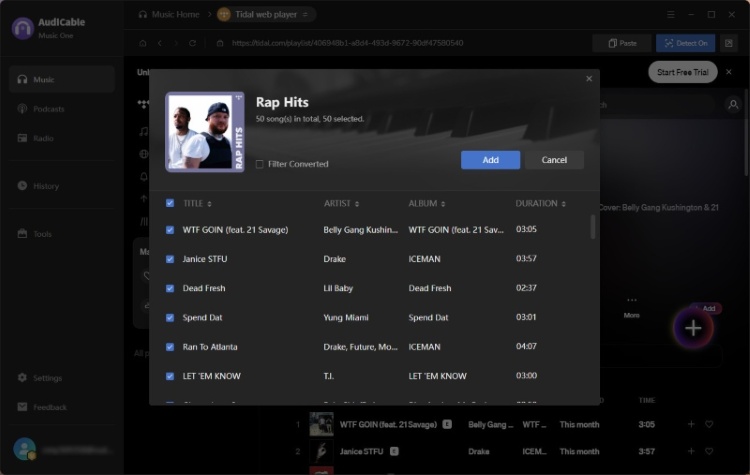
Task: Favorite WTF GOIN track with heart
Action: pos(709,424)
